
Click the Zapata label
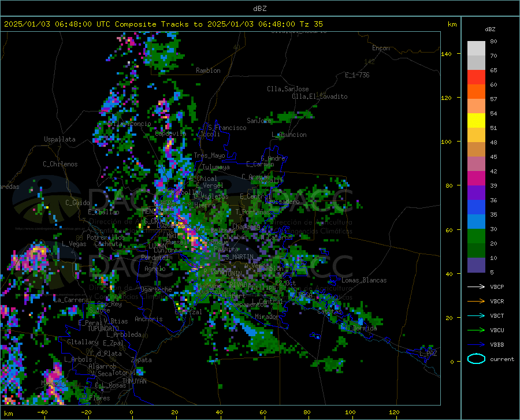point(142,360)
